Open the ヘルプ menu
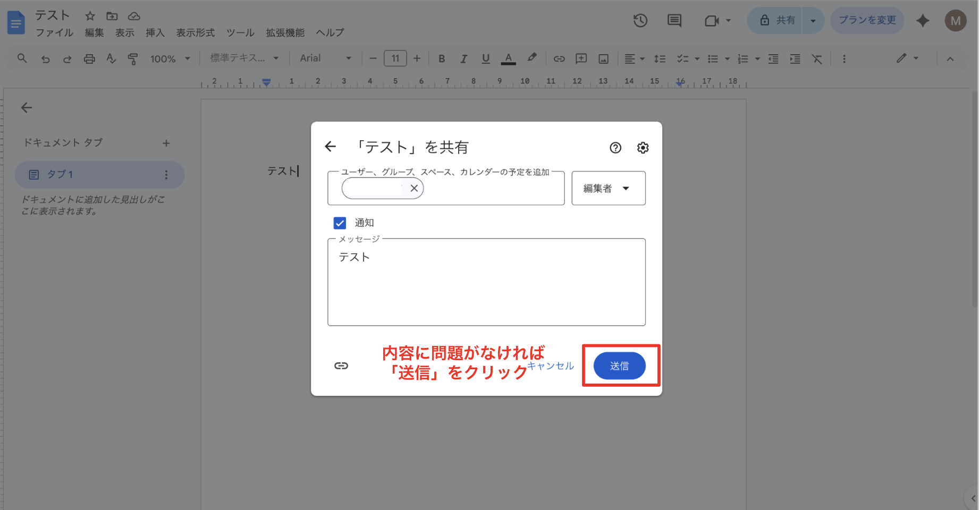This screenshot has height=510, width=980. pyautogui.click(x=330, y=33)
